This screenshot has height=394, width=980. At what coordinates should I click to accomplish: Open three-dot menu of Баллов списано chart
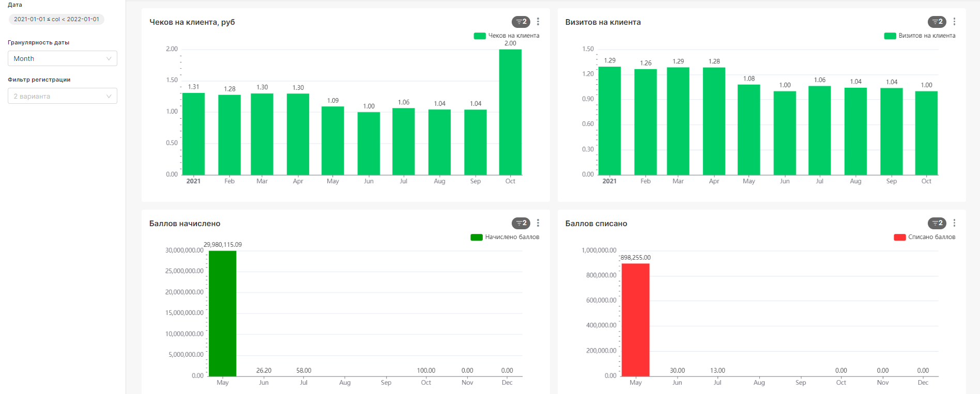pos(954,223)
